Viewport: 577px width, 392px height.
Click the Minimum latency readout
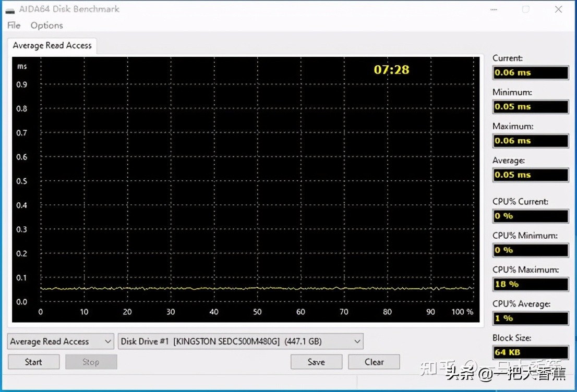point(530,106)
